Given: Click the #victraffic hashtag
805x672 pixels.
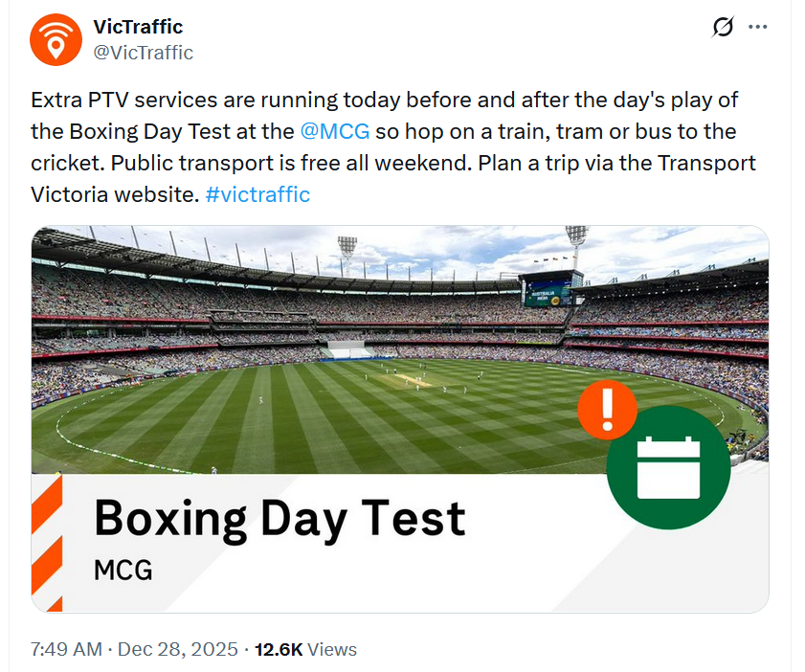Looking at the screenshot, I should (257, 194).
